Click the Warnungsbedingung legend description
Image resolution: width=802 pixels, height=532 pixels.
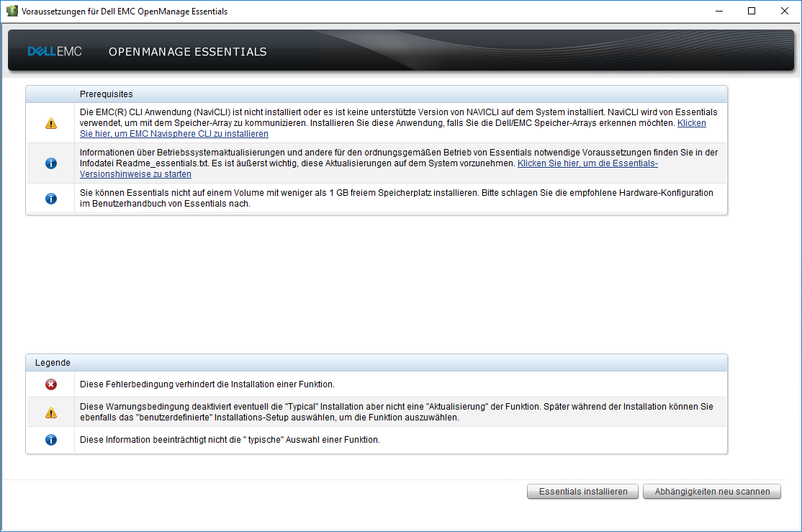[x=397, y=412]
